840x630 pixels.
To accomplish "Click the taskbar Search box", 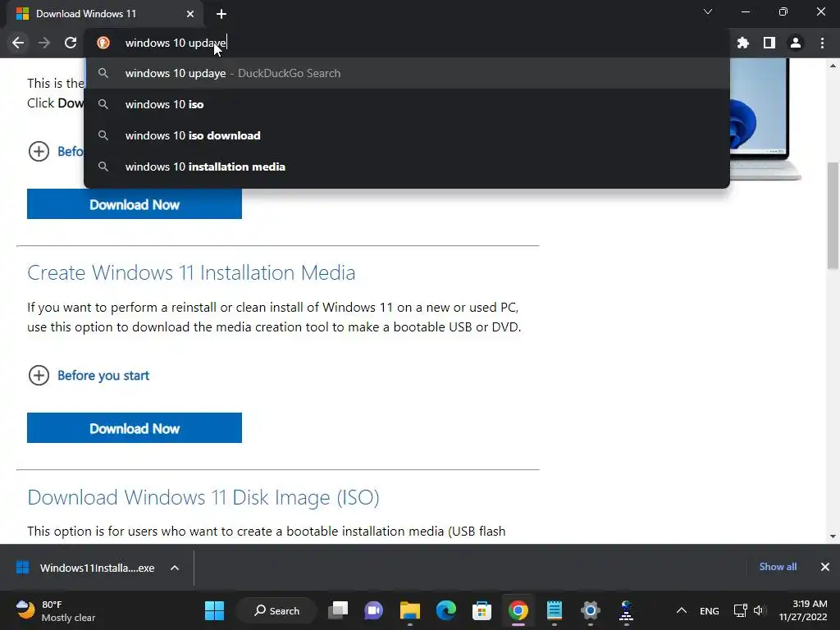I will coord(276,610).
